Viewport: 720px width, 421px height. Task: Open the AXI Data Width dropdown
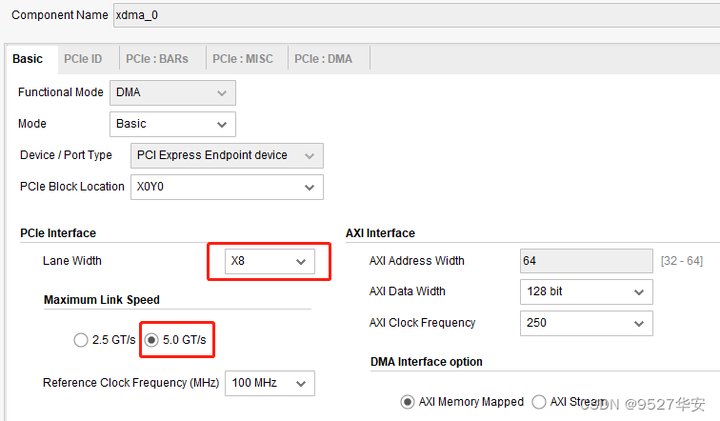[x=586, y=292]
